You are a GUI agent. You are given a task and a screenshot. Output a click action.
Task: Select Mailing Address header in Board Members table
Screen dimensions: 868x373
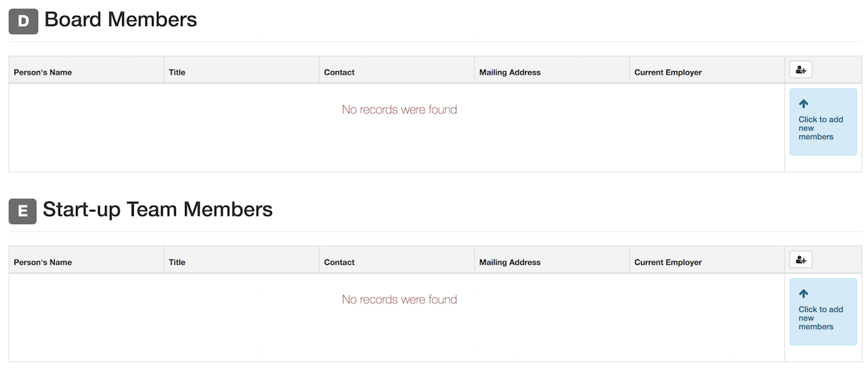pos(510,72)
